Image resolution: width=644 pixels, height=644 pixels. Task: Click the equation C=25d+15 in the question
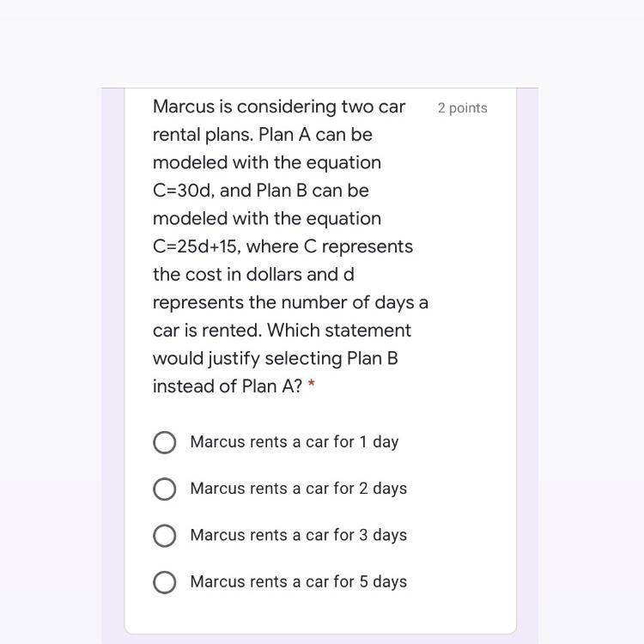click(x=196, y=246)
